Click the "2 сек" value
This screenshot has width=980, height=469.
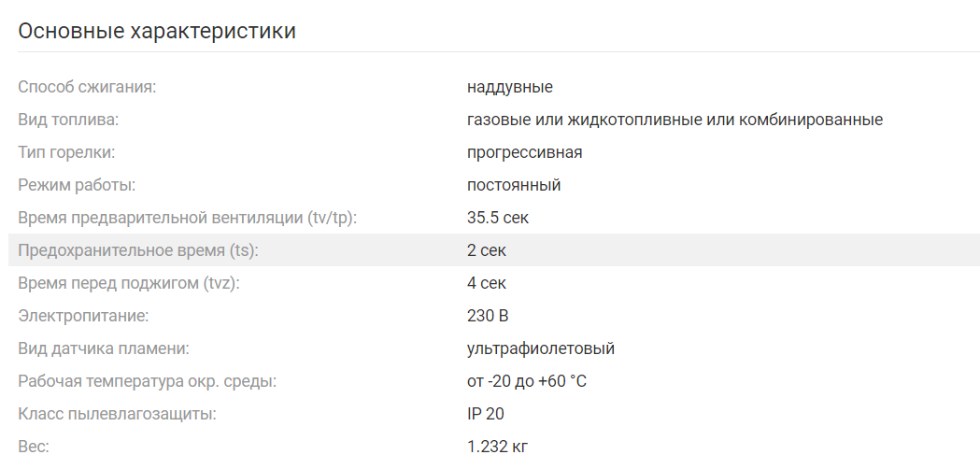pyautogui.click(x=487, y=250)
